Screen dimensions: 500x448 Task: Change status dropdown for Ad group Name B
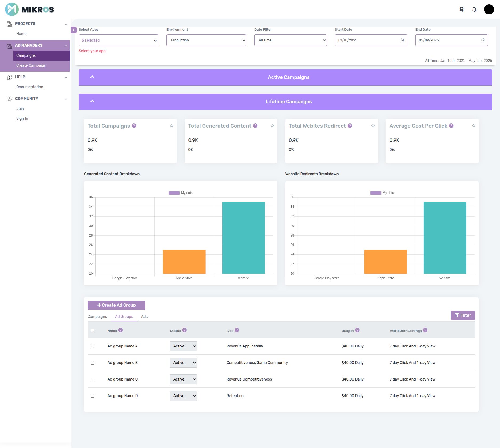[x=183, y=363]
